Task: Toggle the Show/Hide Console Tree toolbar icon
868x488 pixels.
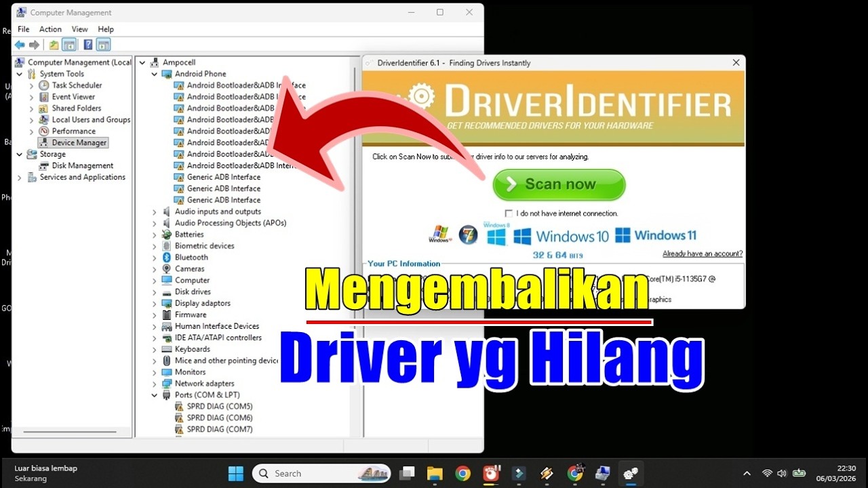Action: [68, 45]
